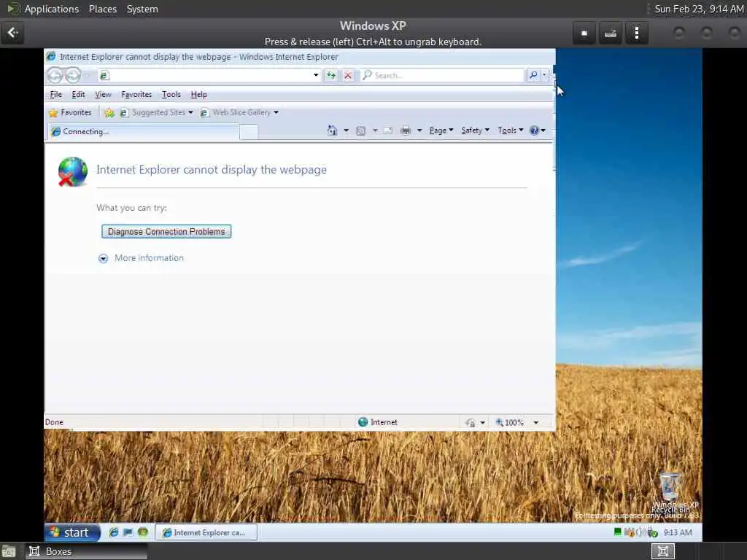Viewport: 747px width, 560px height.
Task: Click the Search magnifier button
Action: tap(533, 75)
